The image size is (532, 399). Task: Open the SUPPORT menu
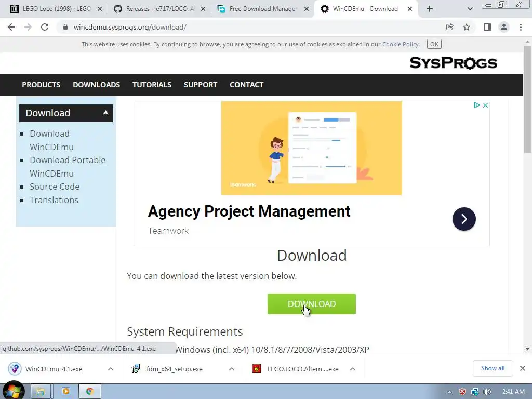tap(201, 85)
